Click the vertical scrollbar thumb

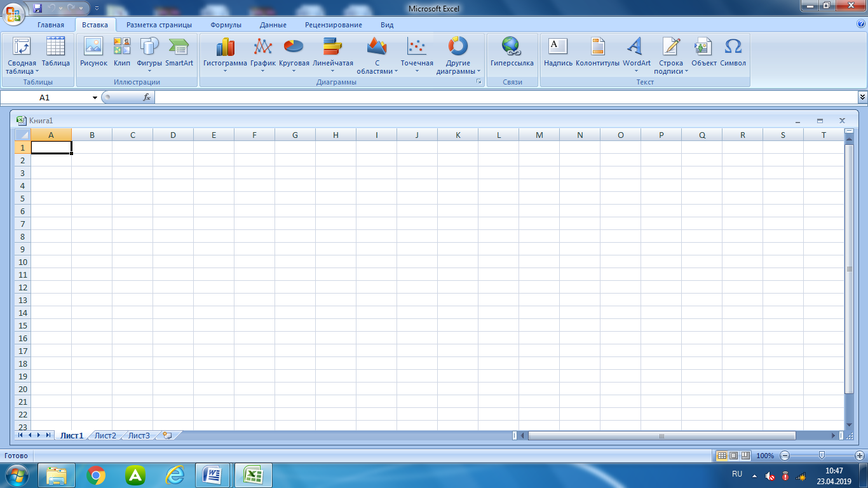(x=849, y=269)
